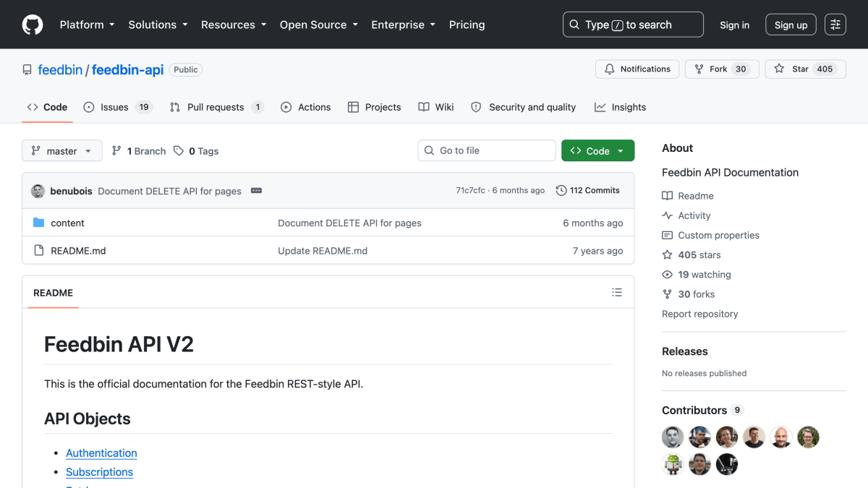Fork the repository

pos(722,69)
